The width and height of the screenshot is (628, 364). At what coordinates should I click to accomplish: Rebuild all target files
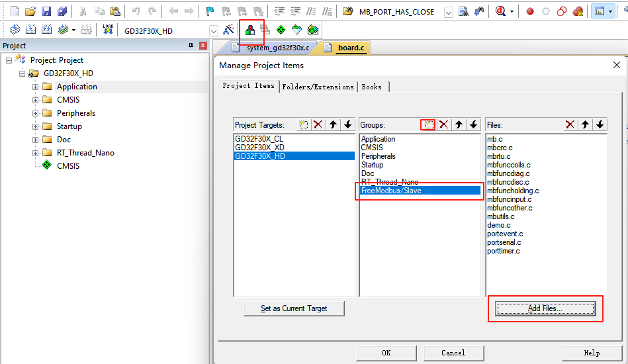click(47, 29)
